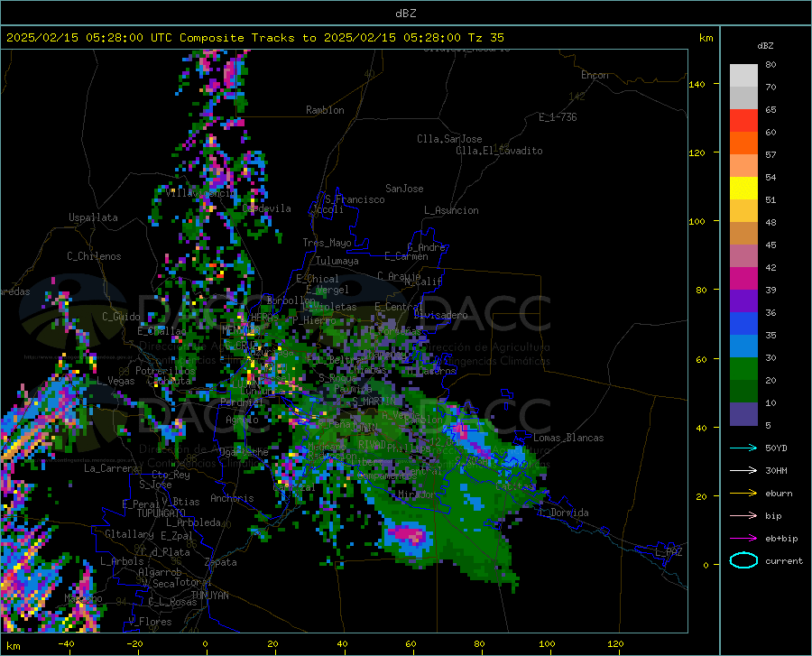Select the light gray 80 dBZ legend swatch

[743, 76]
